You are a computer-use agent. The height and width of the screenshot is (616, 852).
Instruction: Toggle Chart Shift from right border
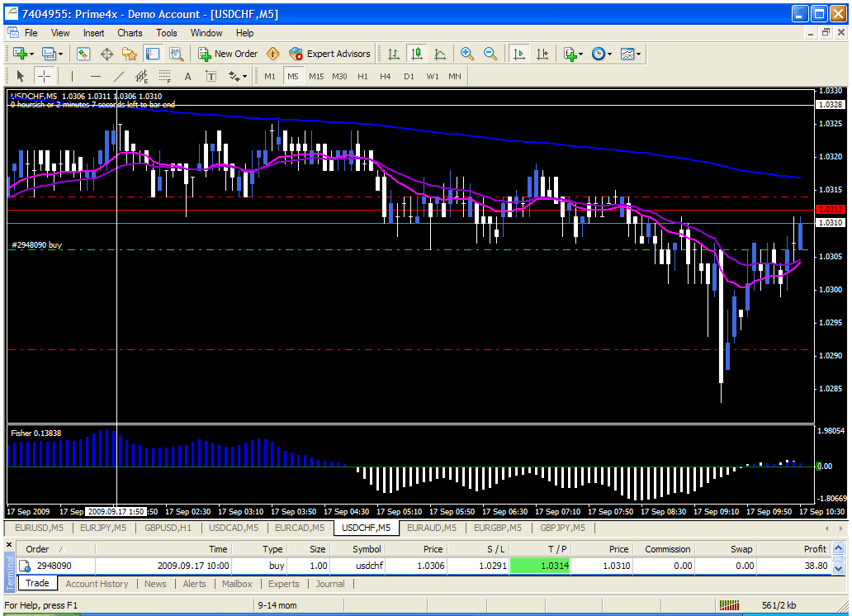[542, 54]
